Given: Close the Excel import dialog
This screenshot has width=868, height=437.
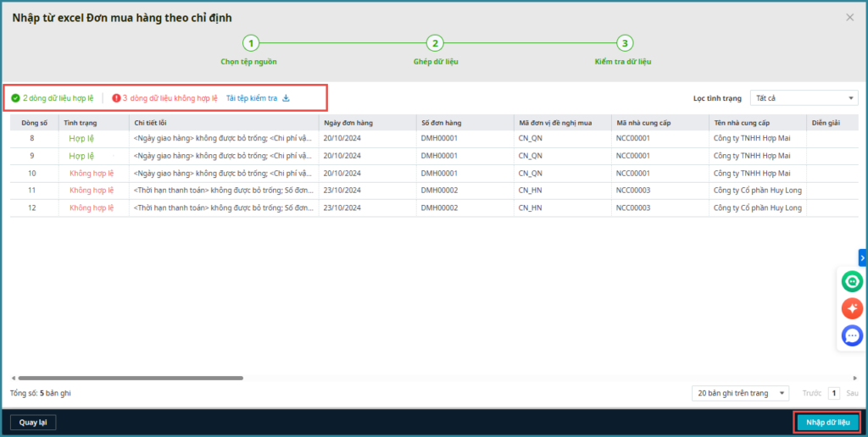Looking at the screenshot, I should (850, 17).
